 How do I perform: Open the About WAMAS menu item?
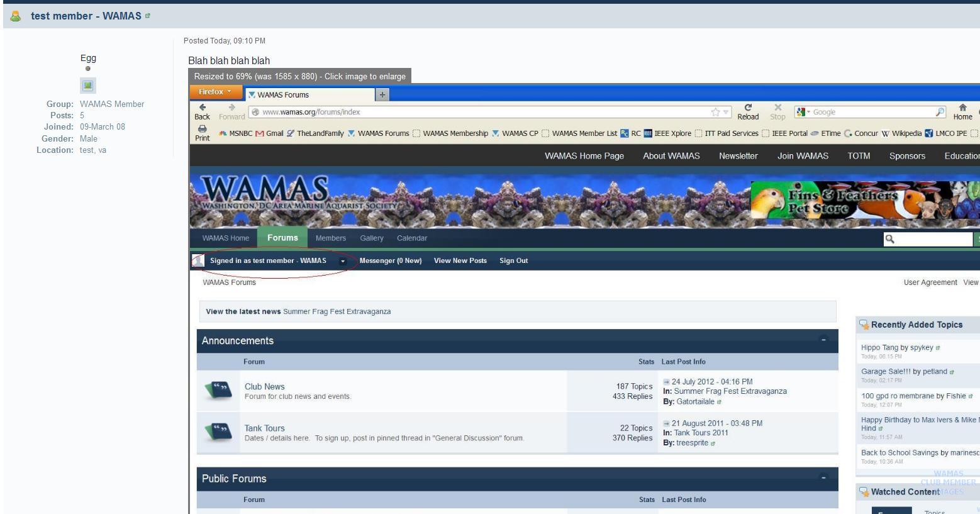coord(671,156)
